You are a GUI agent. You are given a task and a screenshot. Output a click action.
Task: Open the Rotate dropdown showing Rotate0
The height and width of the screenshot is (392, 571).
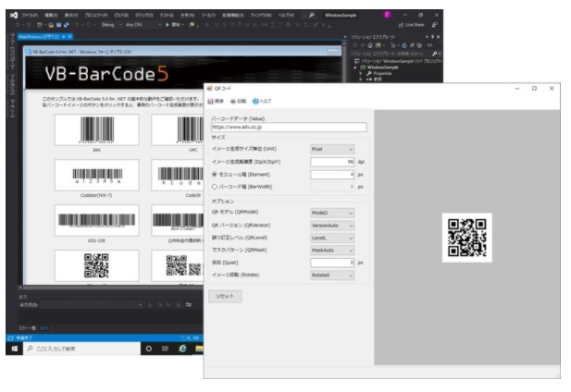click(x=332, y=276)
